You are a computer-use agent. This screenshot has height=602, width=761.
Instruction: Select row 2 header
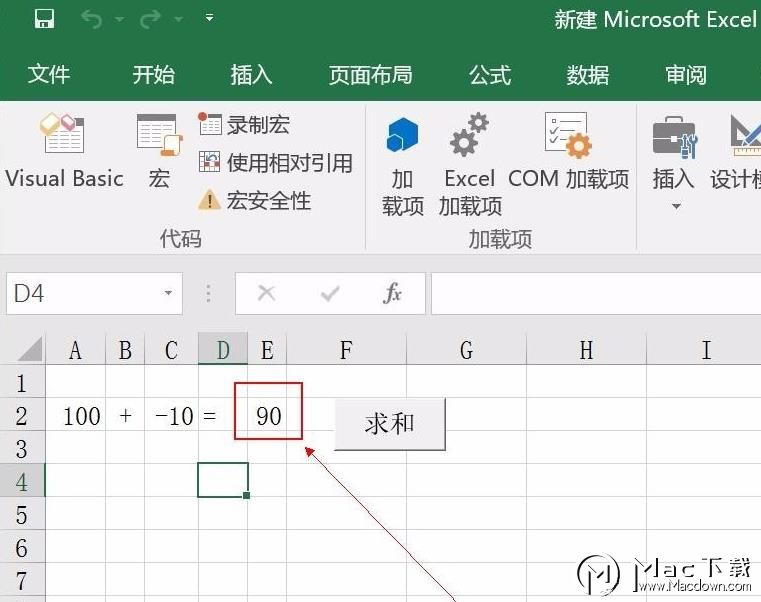click(x=22, y=416)
